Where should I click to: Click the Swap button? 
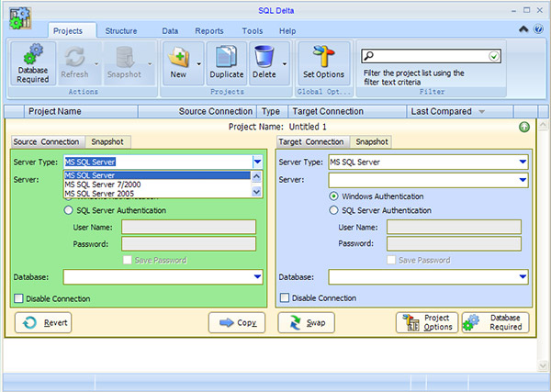pyautogui.click(x=307, y=322)
